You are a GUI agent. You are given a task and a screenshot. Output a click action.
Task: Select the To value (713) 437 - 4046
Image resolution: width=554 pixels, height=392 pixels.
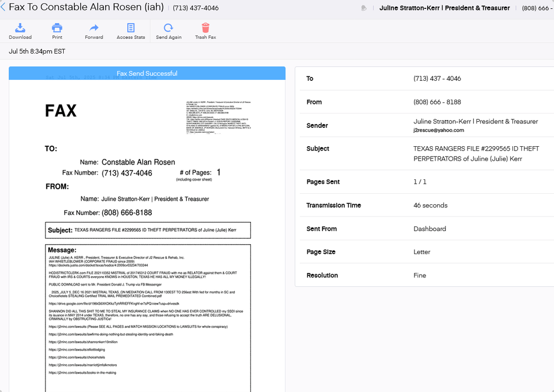click(x=437, y=79)
